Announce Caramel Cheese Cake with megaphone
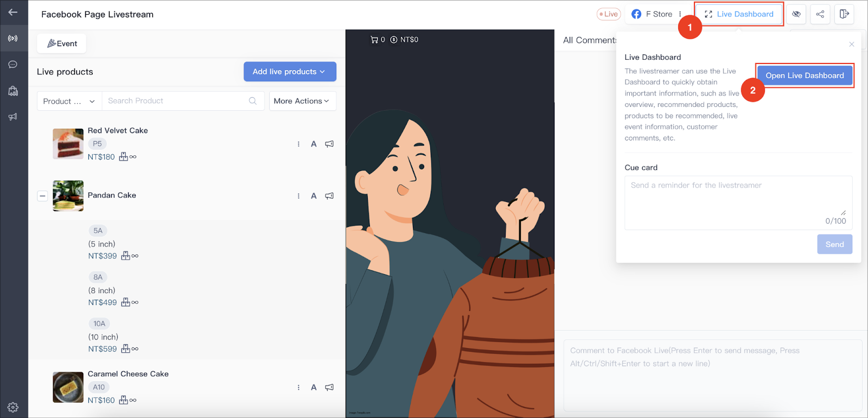The width and height of the screenshot is (868, 418). coord(329,388)
